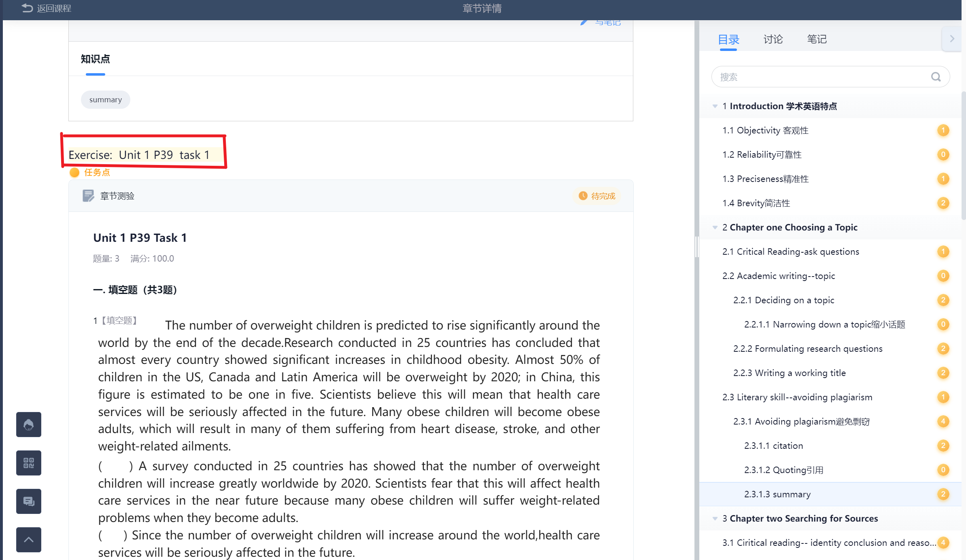Open the customer service headset icon
The width and height of the screenshot is (966, 560).
coord(28,424)
